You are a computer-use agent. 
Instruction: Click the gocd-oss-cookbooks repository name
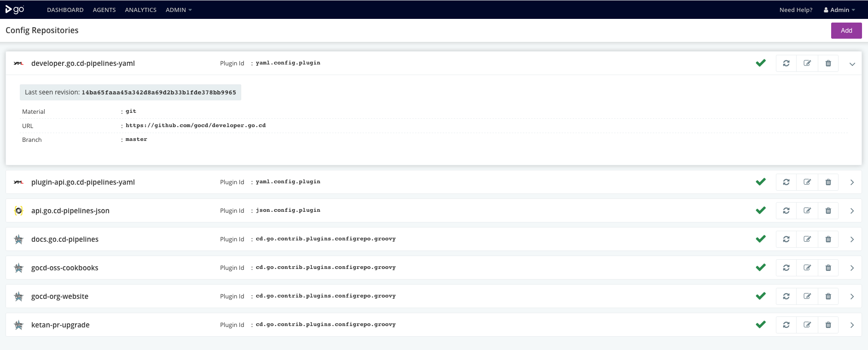click(x=65, y=268)
